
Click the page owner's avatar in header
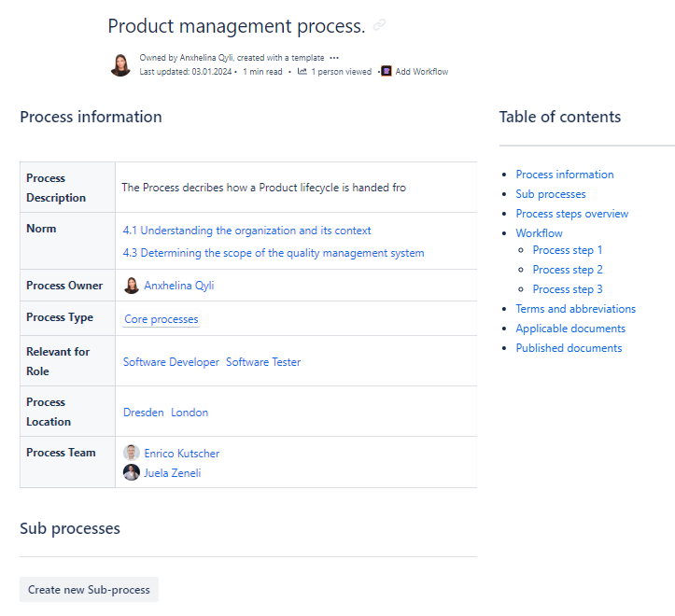pos(120,64)
